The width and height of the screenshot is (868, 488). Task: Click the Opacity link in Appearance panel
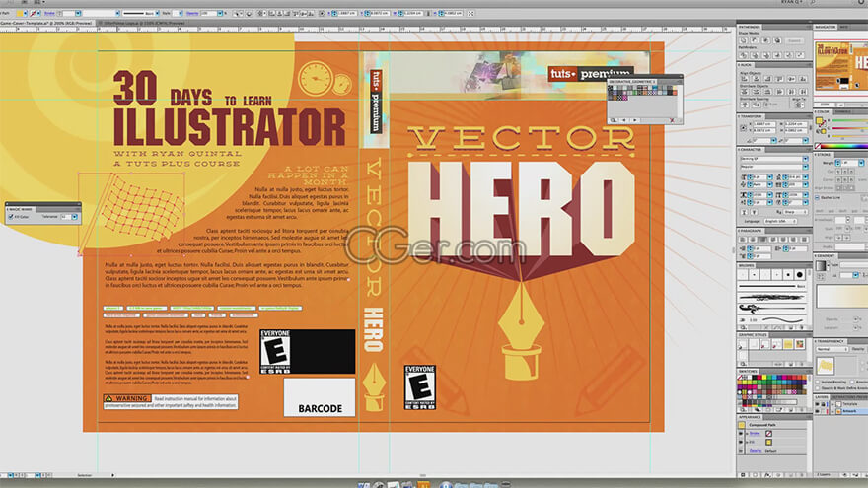pos(756,451)
